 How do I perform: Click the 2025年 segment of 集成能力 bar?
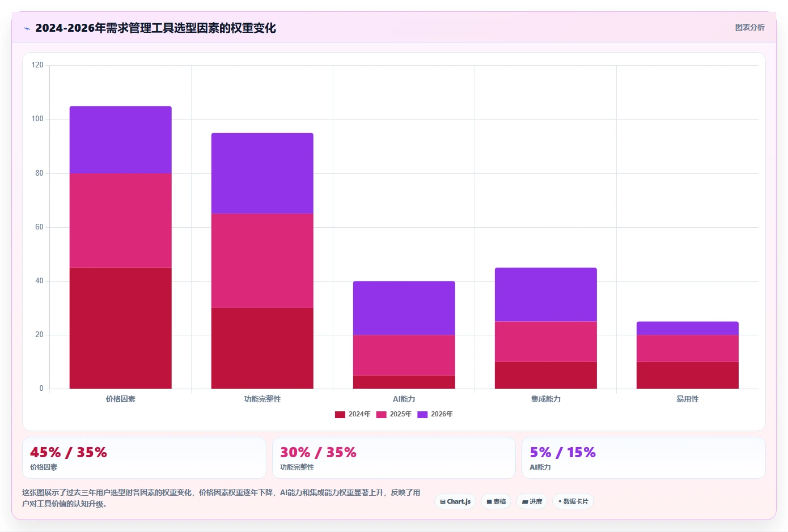pos(546,342)
